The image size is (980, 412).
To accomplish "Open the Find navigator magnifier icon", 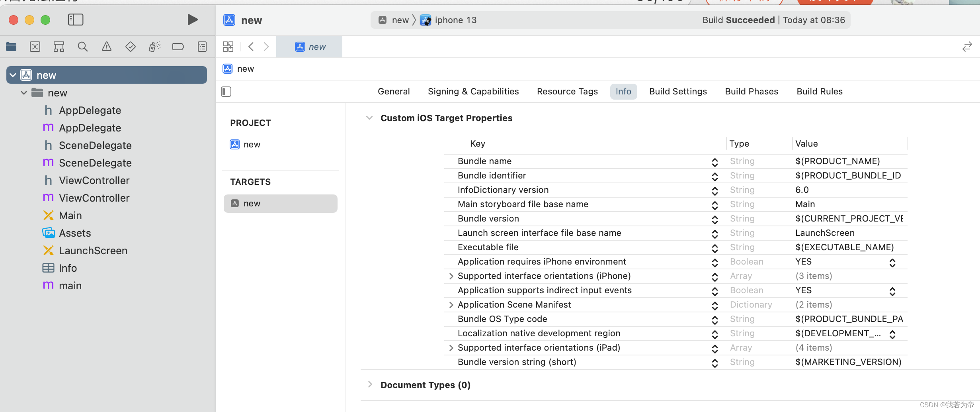I will [x=82, y=47].
